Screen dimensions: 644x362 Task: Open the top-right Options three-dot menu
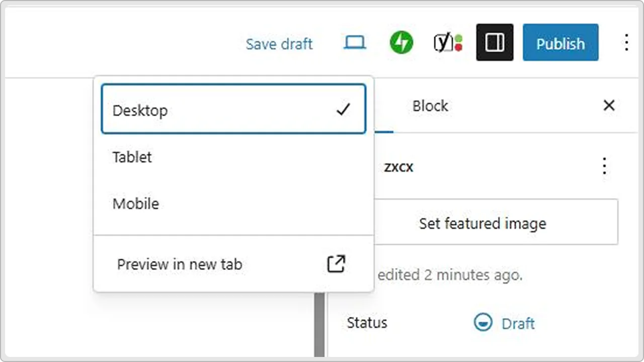pos(626,43)
